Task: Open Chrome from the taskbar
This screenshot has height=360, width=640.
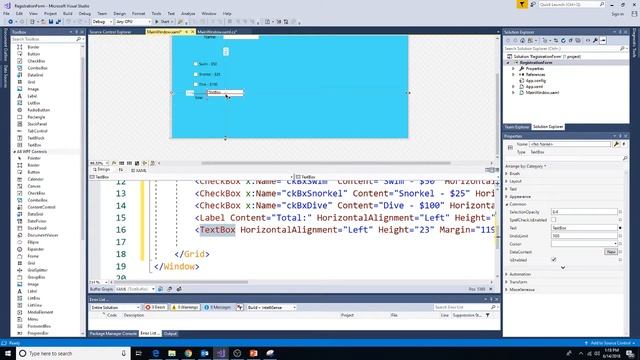Action: pyautogui.click(x=188, y=353)
